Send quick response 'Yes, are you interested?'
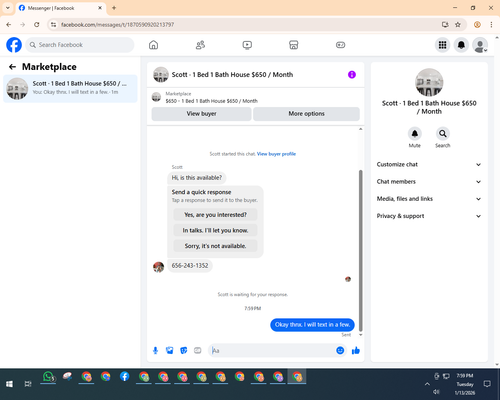Viewport: 500px width, 400px height. 215,215
